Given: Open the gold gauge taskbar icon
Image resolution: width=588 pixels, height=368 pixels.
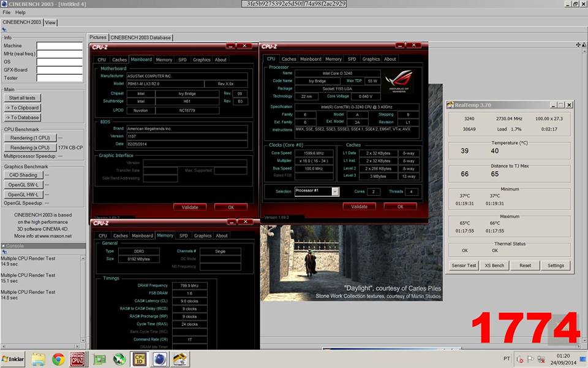Looking at the screenshot, I should [x=180, y=359].
